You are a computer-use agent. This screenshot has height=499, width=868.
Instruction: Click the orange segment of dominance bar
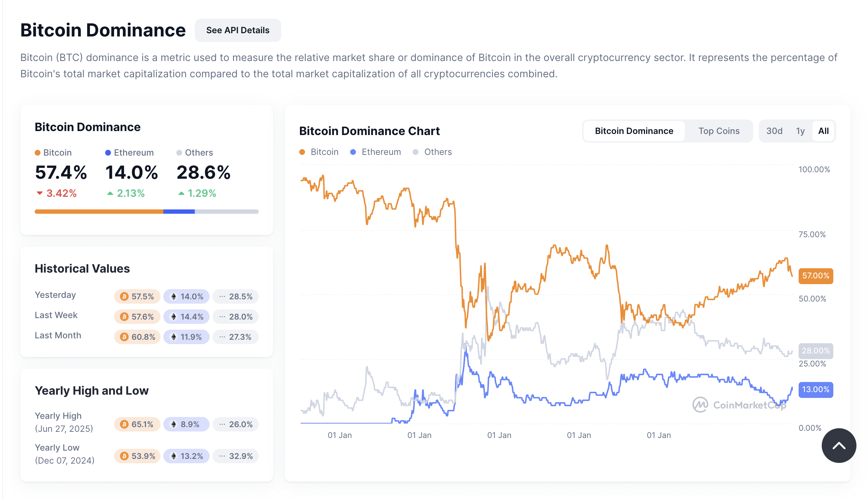99,212
